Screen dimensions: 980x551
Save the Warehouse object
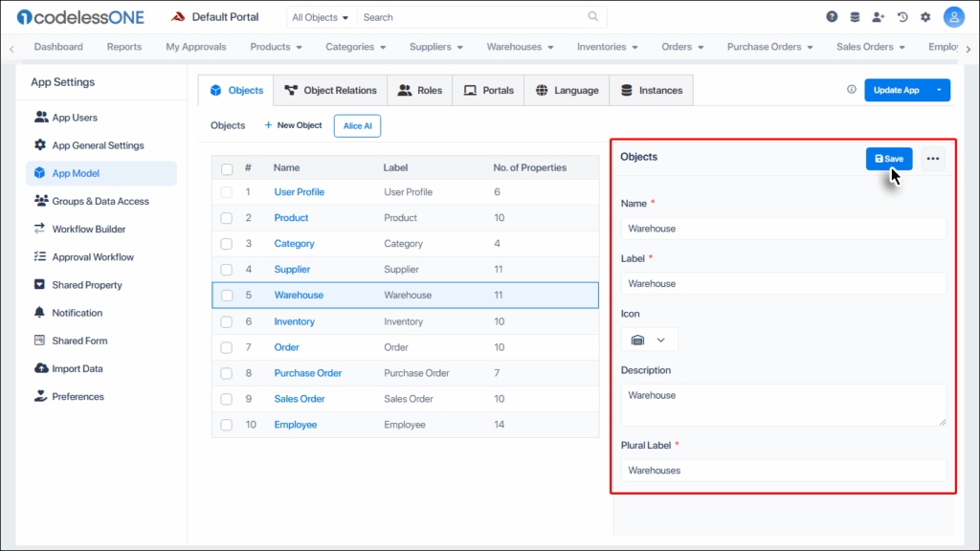(889, 159)
